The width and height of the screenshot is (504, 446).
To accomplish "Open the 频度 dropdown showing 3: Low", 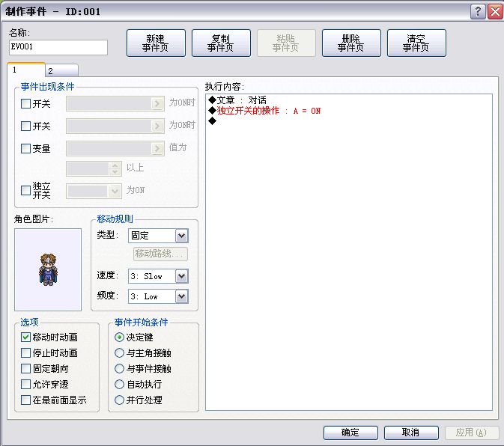I will (158, 296).
